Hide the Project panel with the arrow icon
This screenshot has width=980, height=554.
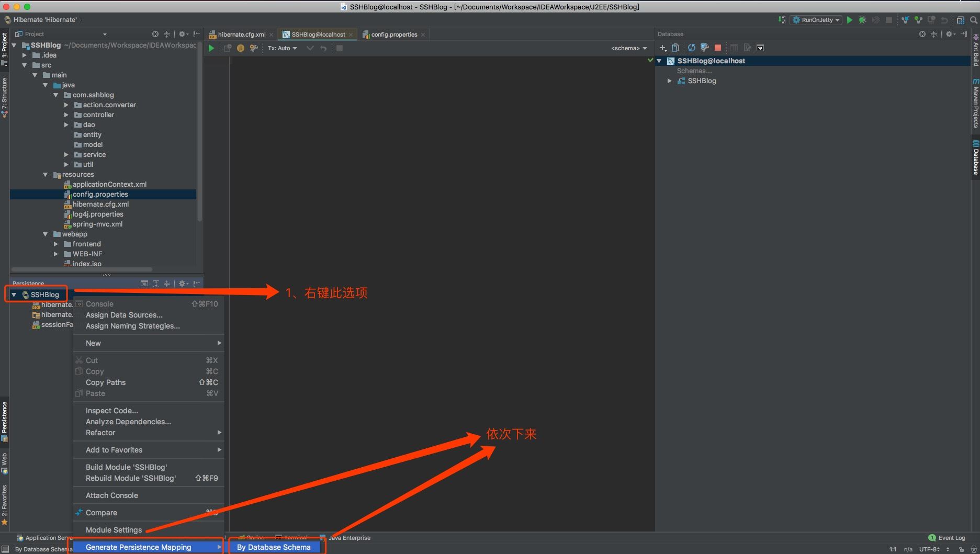197,34
